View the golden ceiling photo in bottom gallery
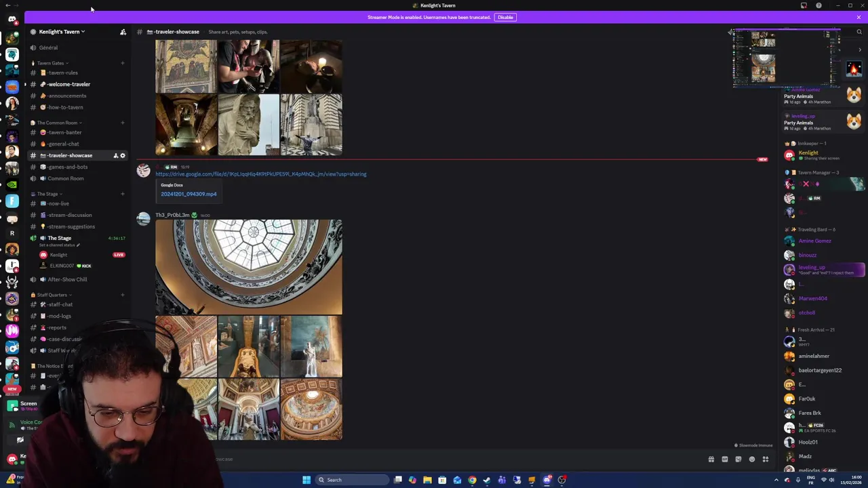This screenshot has width=868, height=488. pos(311,409)
